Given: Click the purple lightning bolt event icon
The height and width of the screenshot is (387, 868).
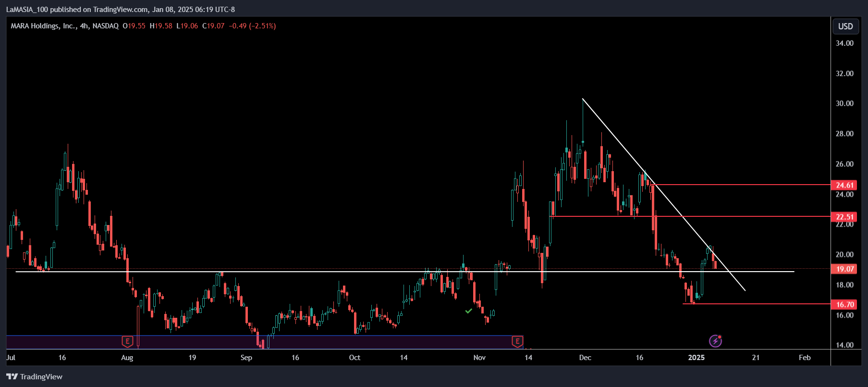Looking at the screenshot, I should click(715, 341).
